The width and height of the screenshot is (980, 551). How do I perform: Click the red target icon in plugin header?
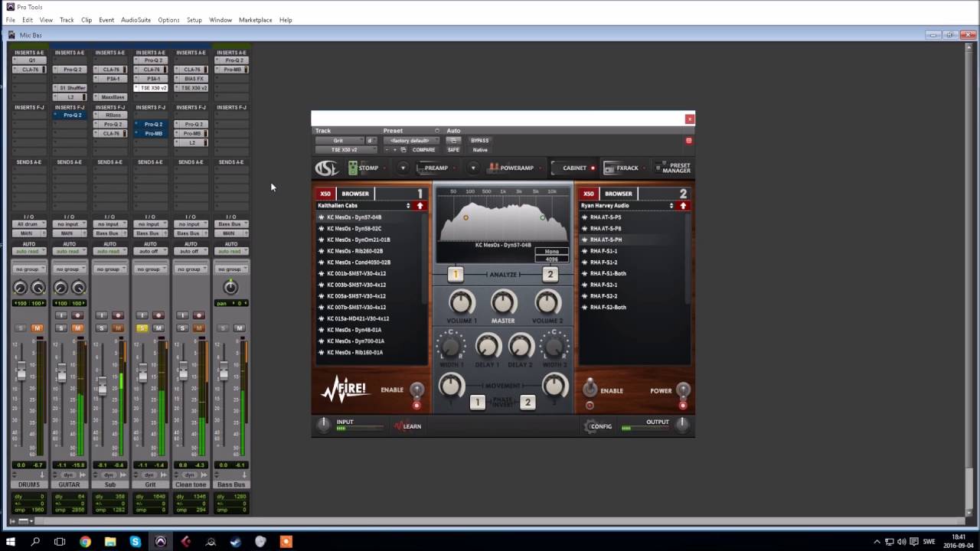coord(688,141)
